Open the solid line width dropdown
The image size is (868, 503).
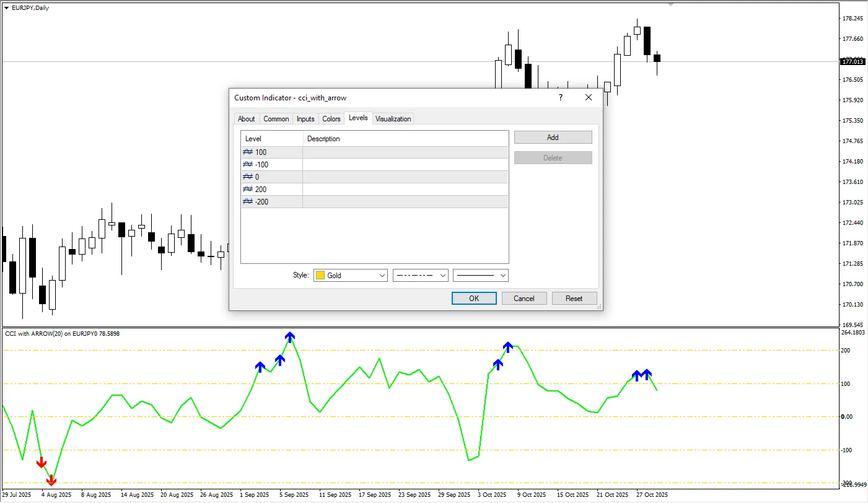502,275
